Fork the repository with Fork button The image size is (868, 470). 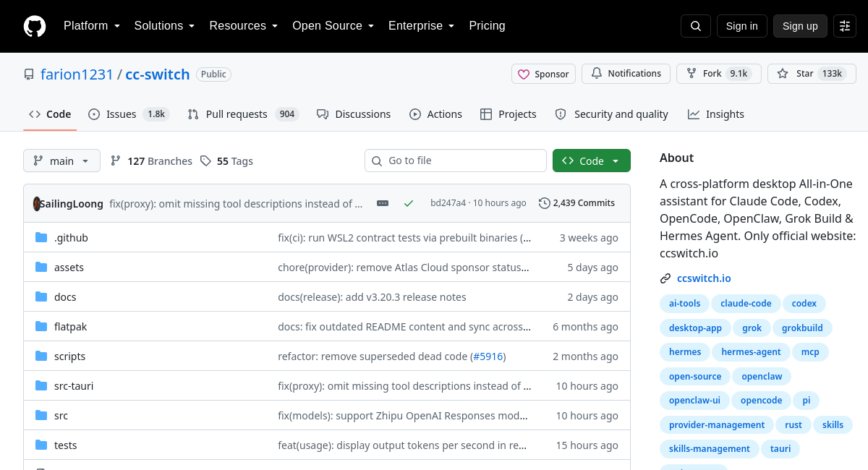tap(719, 74)
